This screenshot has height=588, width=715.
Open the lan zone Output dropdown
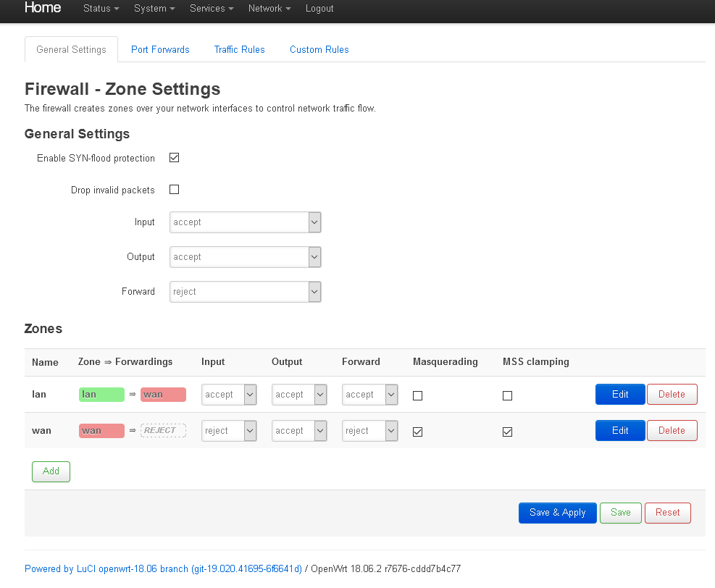click(x=299, y=394)
